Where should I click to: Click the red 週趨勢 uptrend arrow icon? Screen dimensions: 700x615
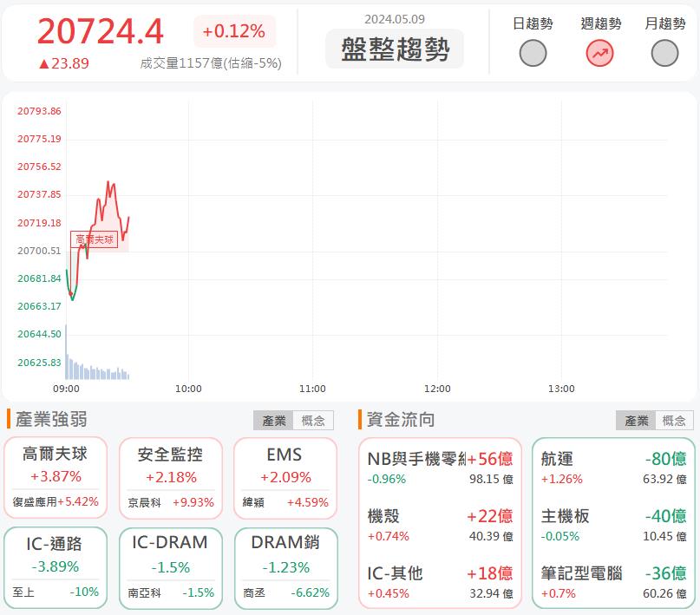[x=599, y=53]
